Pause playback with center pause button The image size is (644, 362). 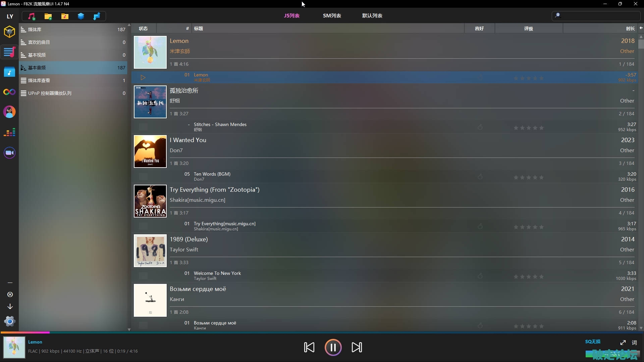tap(333, 347)
